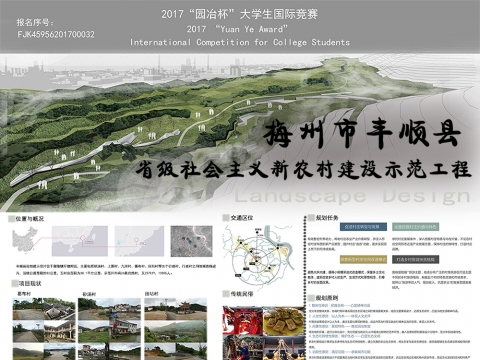
Task: Click 'International Competition for College Students' line
Action: coord(240,42)
